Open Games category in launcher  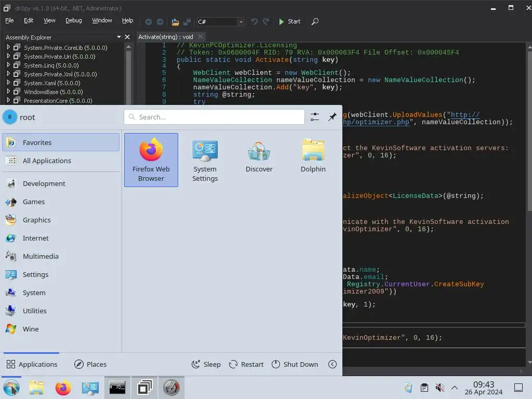(61, 202)
